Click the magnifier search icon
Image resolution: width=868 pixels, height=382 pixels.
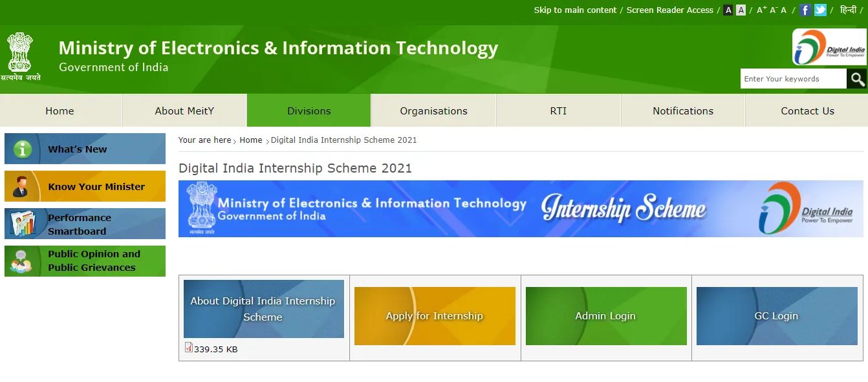click(x=857, y=79)
